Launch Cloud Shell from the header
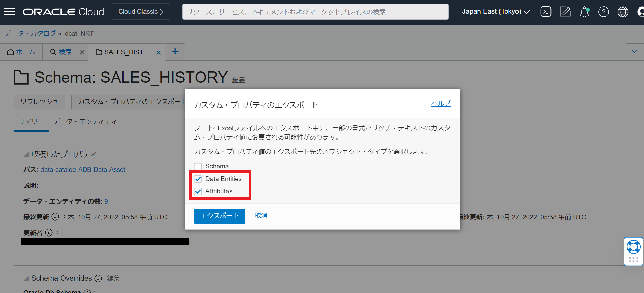This screenshot has width=644, height=293. [x=546, y=12]
